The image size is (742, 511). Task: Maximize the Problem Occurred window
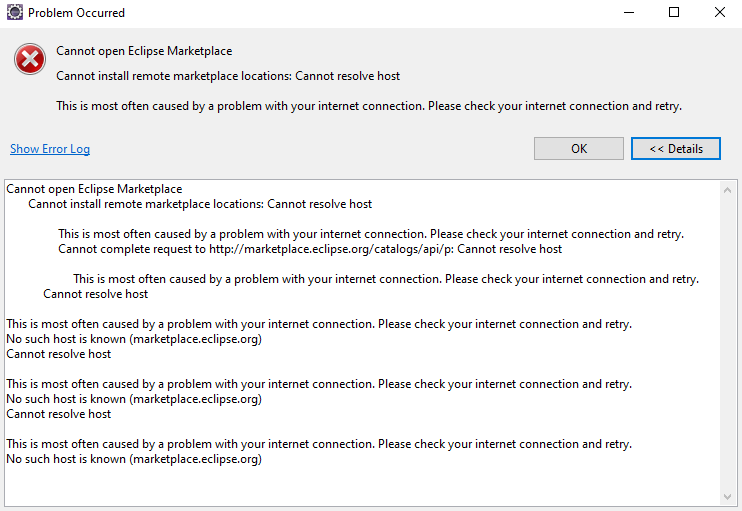click(674, 13)
